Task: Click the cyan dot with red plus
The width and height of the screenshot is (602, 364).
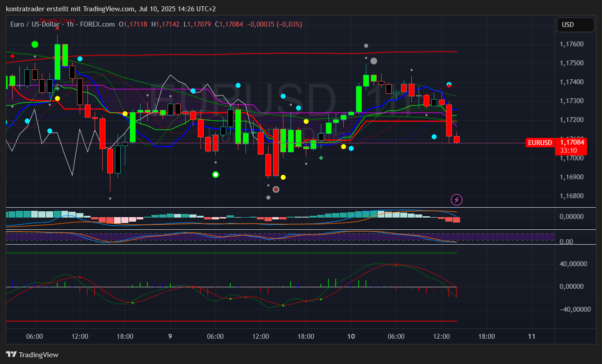Action: click(x=449, y=85)
